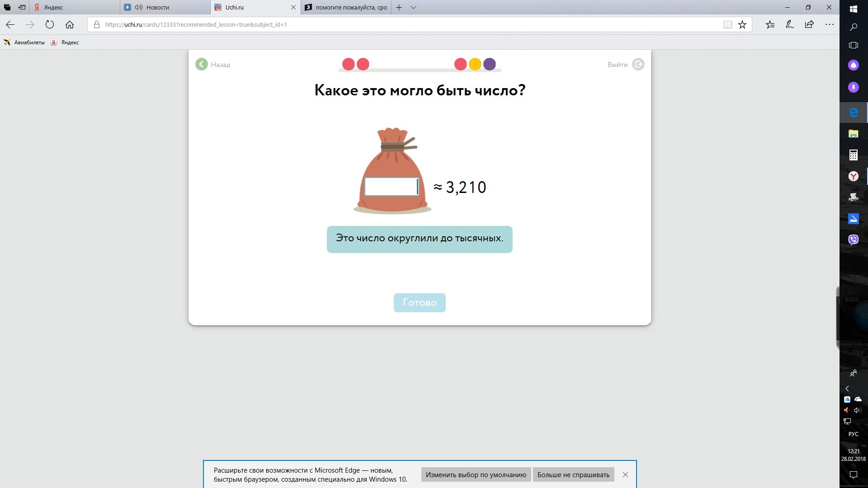Click the Share page icon
This screenshot has height=488, width=868.
809,25
